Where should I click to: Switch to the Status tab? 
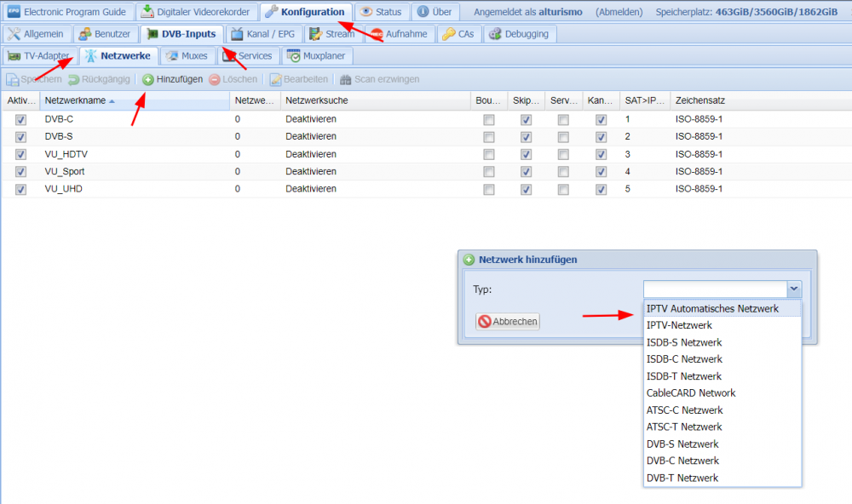coord(381,11)
